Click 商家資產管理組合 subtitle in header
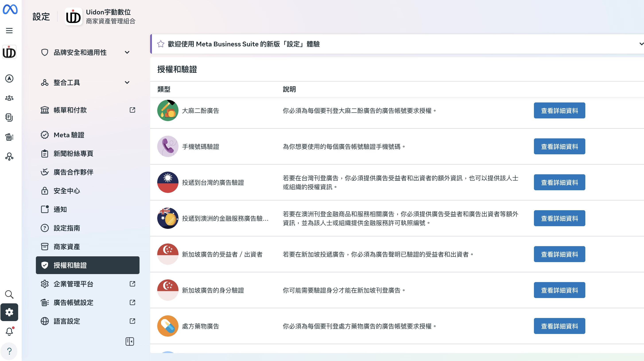Screen dimensions: 644x361 coord(111,21)
